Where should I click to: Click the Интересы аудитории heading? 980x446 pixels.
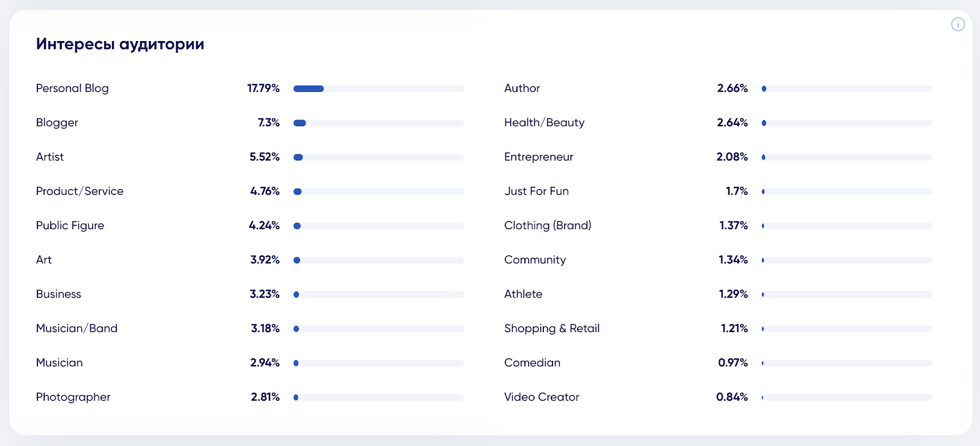[x=120, y=44]
